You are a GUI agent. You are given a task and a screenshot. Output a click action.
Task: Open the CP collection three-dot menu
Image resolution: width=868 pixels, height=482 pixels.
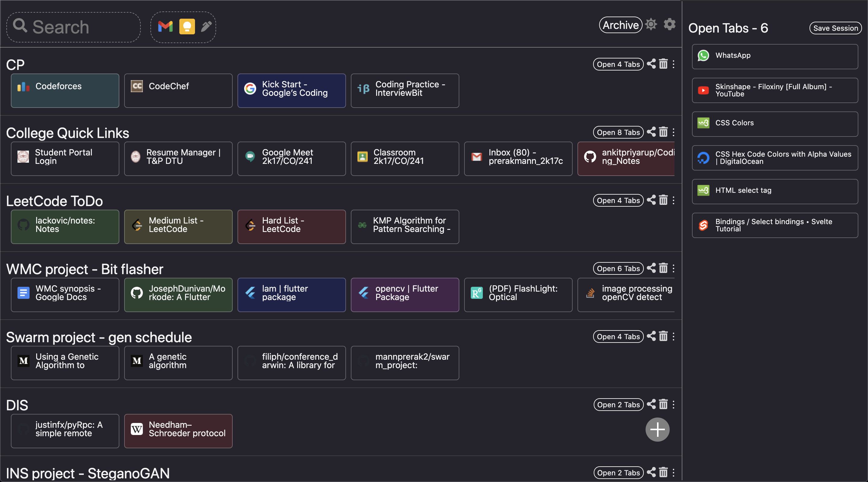(673, 64)
